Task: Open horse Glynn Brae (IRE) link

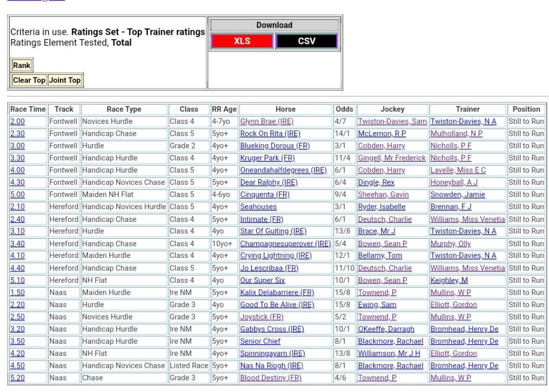Action: [266, 122]
